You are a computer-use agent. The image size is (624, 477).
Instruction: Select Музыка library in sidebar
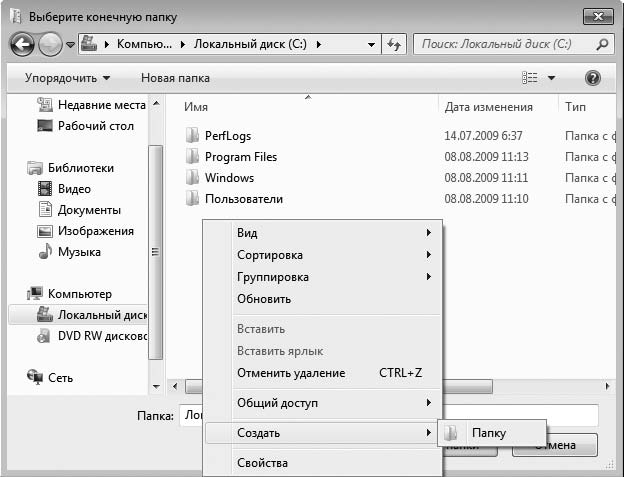(78, 252)
